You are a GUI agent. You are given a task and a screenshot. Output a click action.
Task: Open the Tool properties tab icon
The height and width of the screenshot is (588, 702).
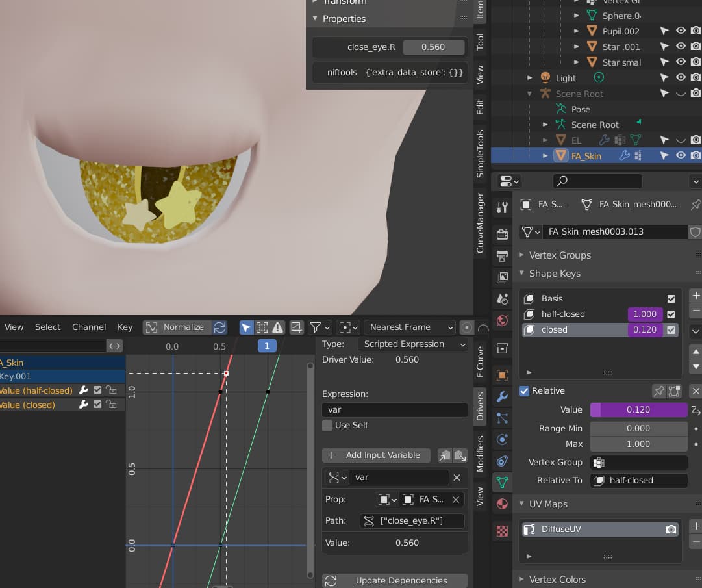click(x=502, y=207)
